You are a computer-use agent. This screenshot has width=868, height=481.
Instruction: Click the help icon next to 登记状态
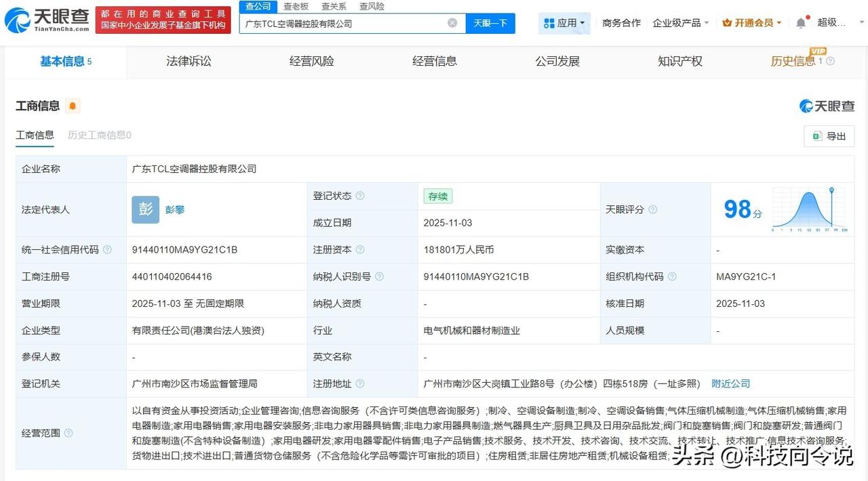pyautogui.click(x=360, y=196)
